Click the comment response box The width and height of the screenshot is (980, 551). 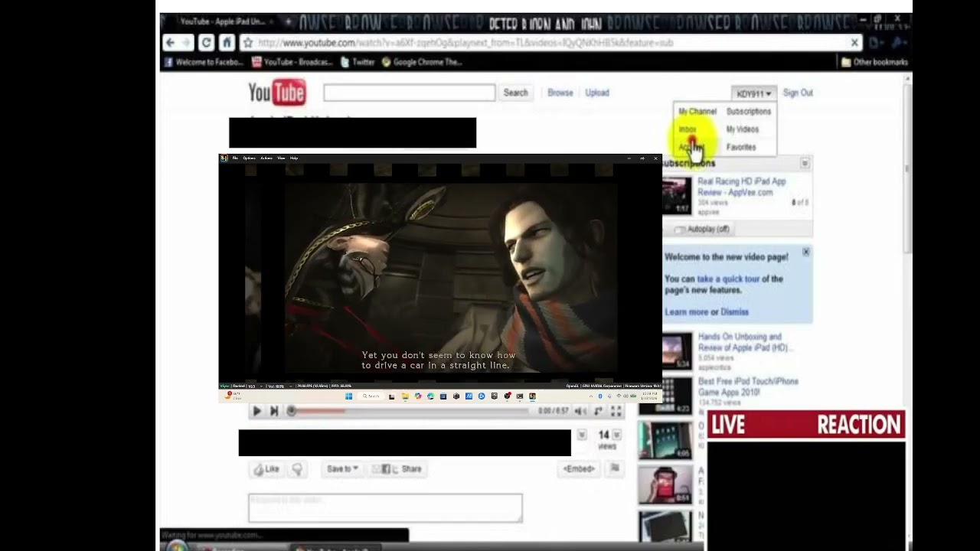click(x=385, y=508)
